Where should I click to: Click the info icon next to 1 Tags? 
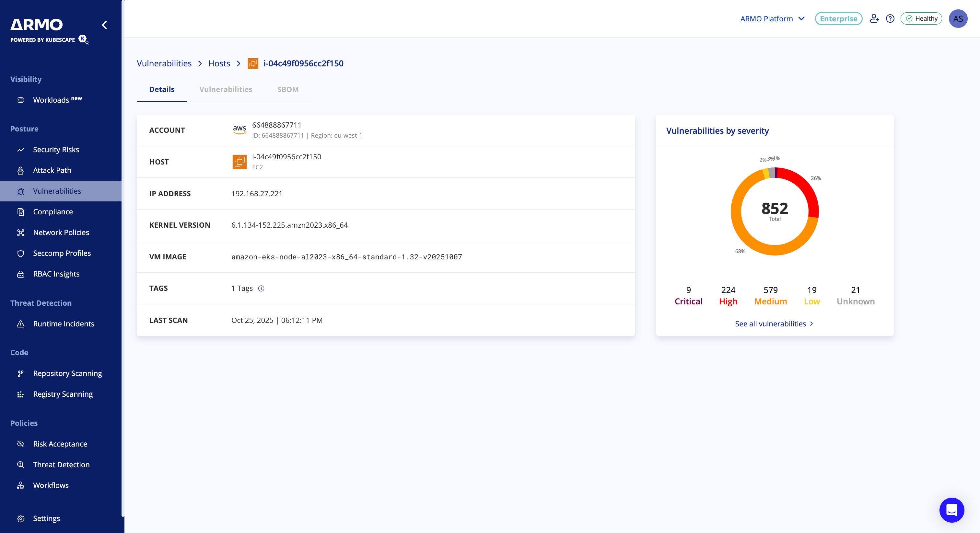coord(261,289)
